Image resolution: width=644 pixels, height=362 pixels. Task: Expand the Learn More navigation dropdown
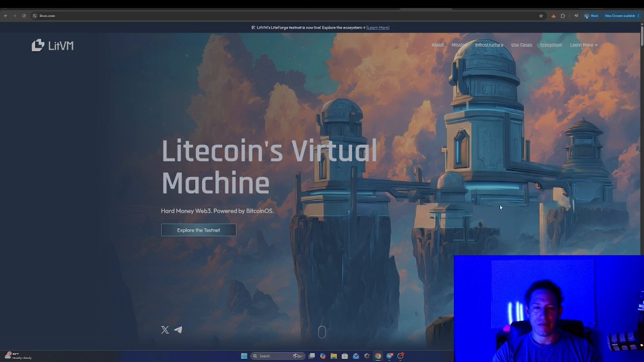click(x=583, y=45)
